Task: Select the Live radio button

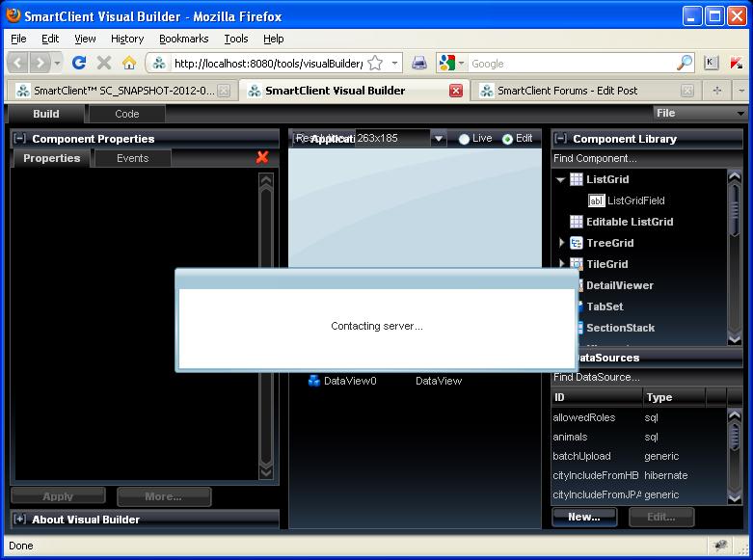Action: tap(465, 139)
